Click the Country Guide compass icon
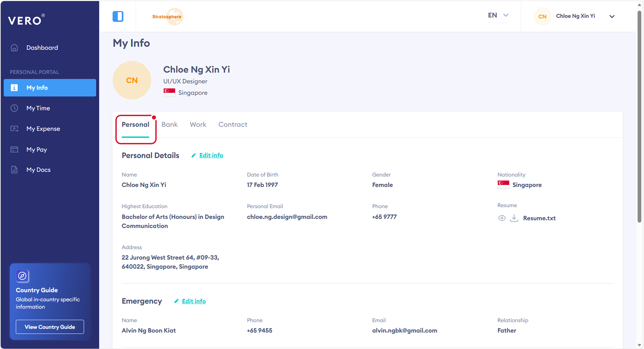Screen dimensions: 644x349 [22, 276]
